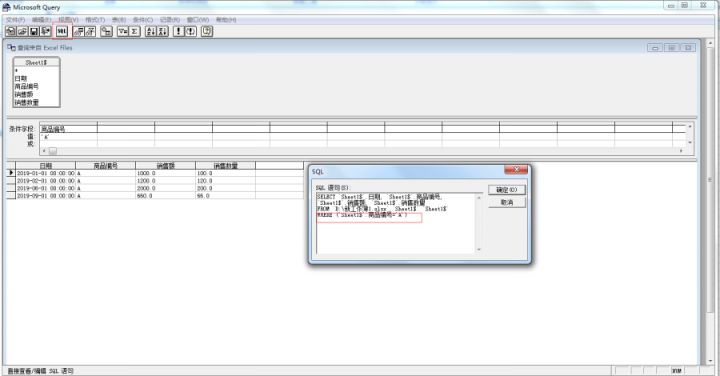Click the Criteria Equals filter icon
The width and height of the screenshot is (720, 376).
click(x=123, y=31)
